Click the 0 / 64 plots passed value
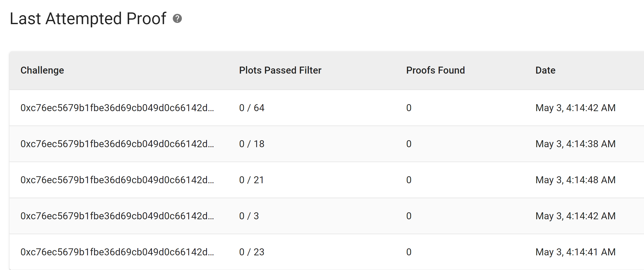The height and width of the screenshot is (270, 644). click(x=252, y=108)
